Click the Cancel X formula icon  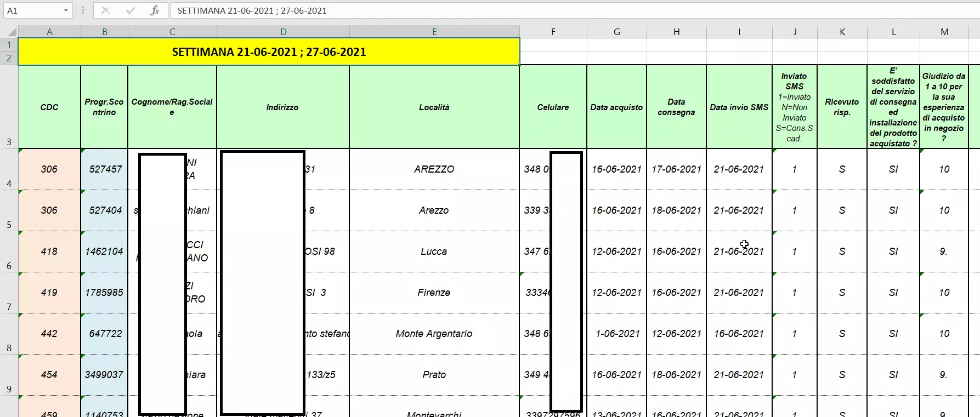click(x=106, y=10)
